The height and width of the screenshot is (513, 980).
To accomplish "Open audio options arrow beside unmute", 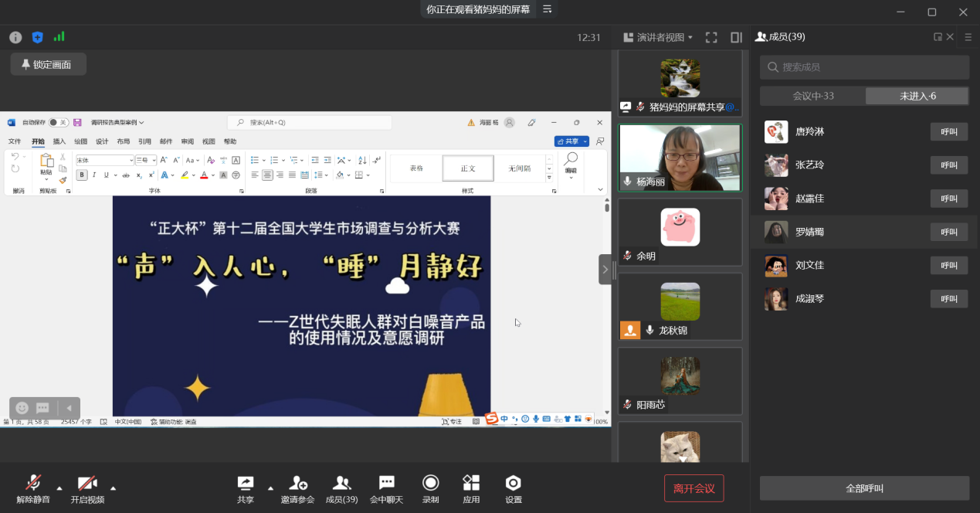I will pos(59,488).
